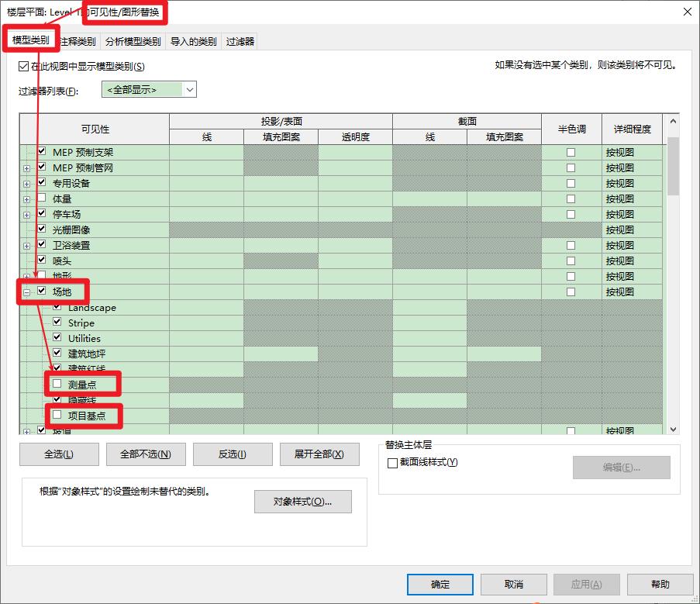
Task: Click the 展开全部 button
Action: 319,454
